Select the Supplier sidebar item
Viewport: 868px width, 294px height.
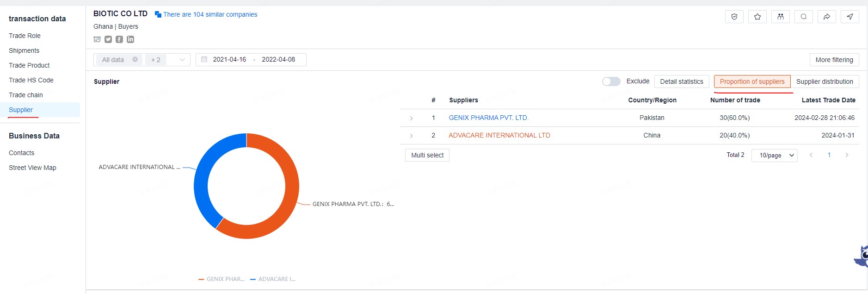click(40, 110)
